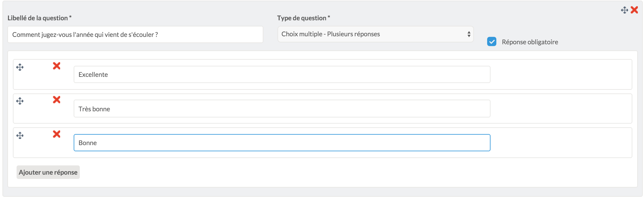Click move handle for Bonne answer
The image size is (644, 198).
(20, 135)
